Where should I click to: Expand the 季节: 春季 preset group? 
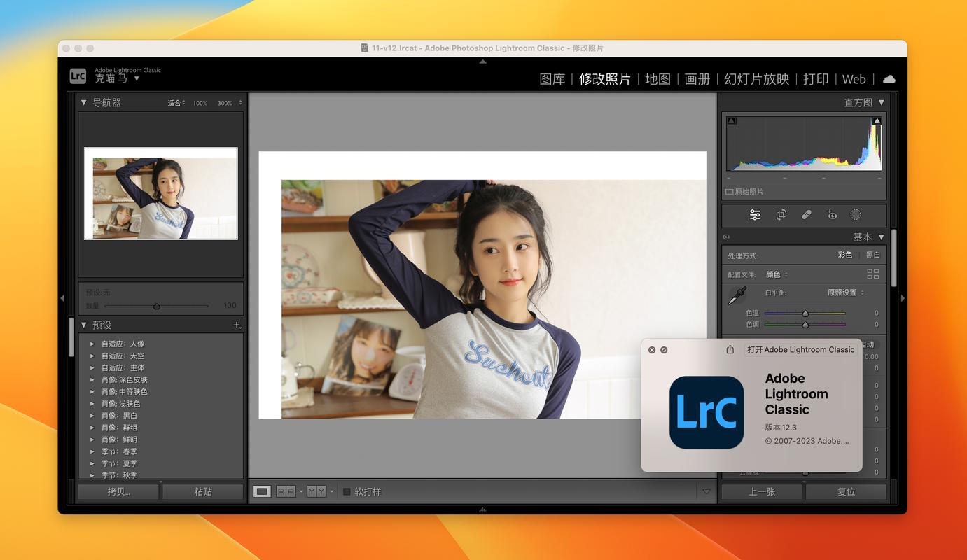[92, 451]
